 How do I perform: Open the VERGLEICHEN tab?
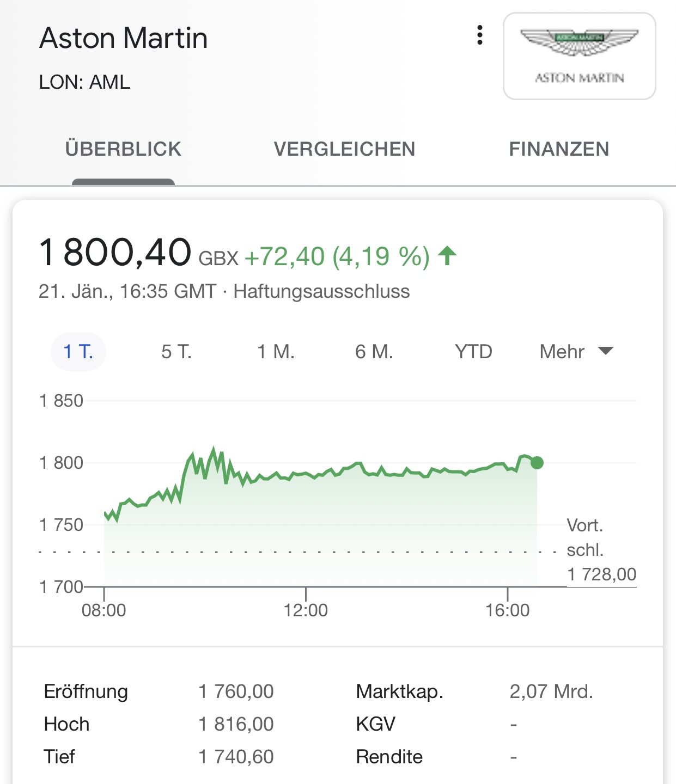click(344, 149)
